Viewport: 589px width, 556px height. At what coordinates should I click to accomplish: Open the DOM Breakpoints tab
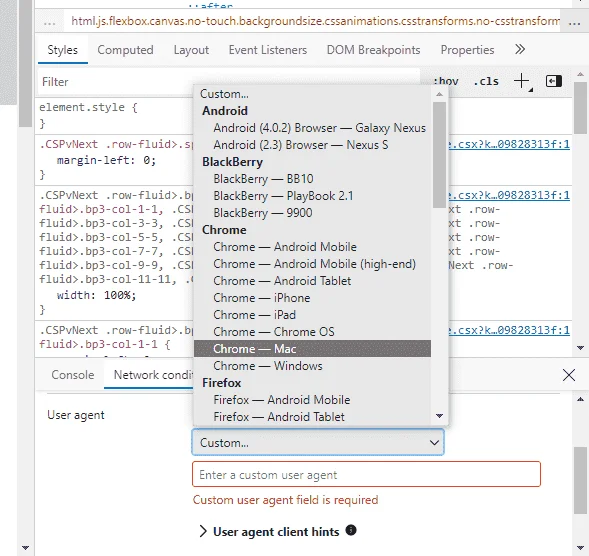pyautogui.click(x=373, y=50)
